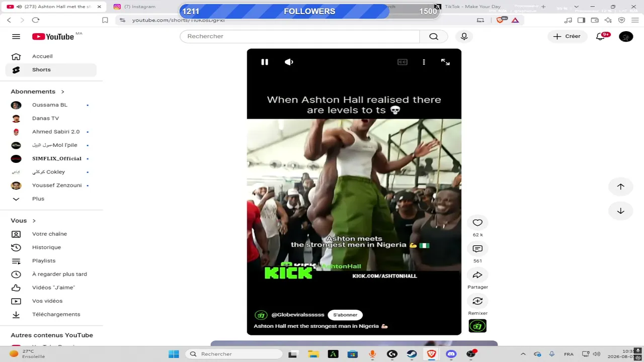This screenshot has height=362, width=644.
Task: Remix this Short
Action: pyautogui.click(x=477, y=301)
